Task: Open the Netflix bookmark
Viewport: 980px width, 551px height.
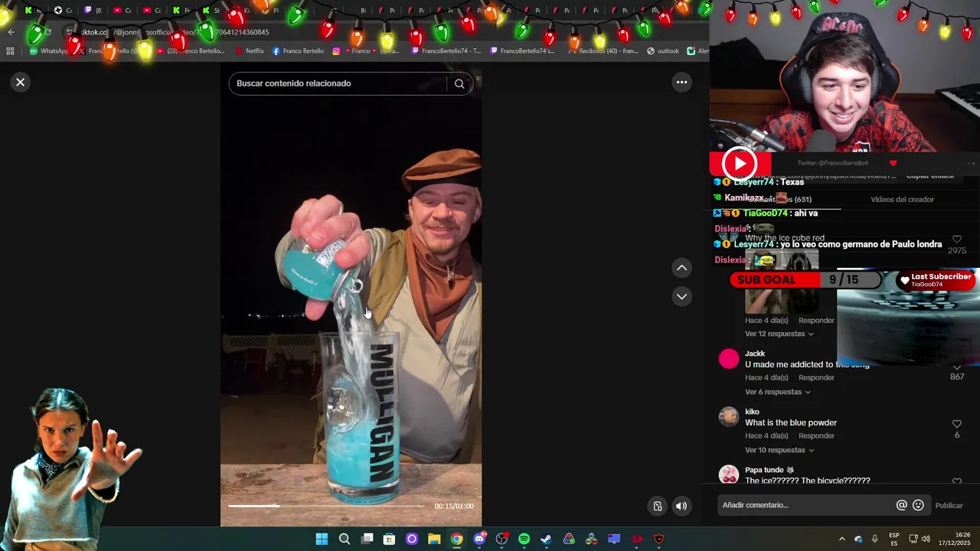Action: click(x=250, y=51)
